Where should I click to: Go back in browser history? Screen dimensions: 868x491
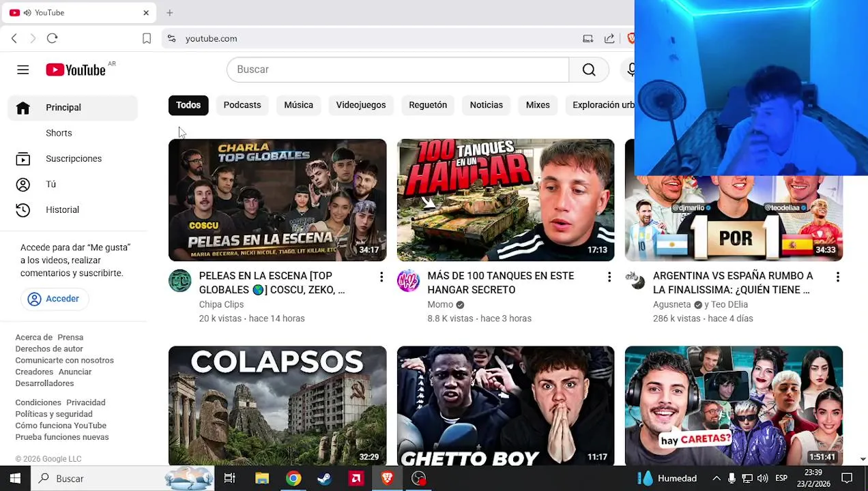pos(14,39)
